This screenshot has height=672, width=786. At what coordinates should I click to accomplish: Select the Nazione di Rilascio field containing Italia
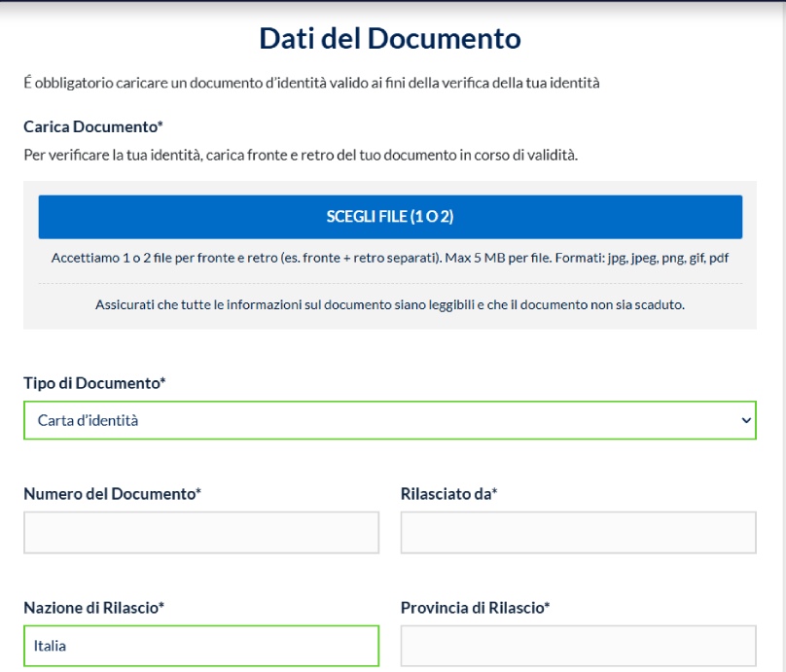pyautogui.click(x=201, y=645)
